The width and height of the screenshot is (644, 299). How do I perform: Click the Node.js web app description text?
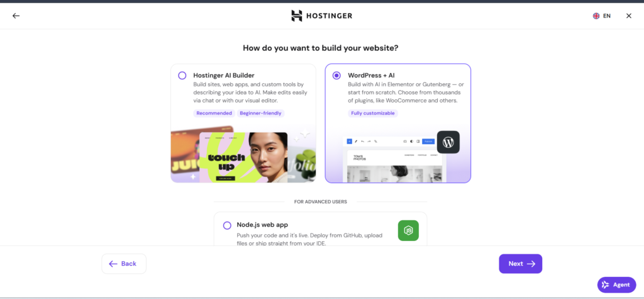[x=309, y=239]
